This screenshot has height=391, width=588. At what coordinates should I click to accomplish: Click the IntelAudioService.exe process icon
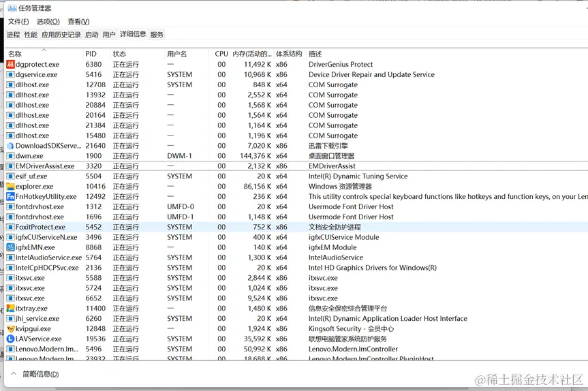tap(10, 257)
